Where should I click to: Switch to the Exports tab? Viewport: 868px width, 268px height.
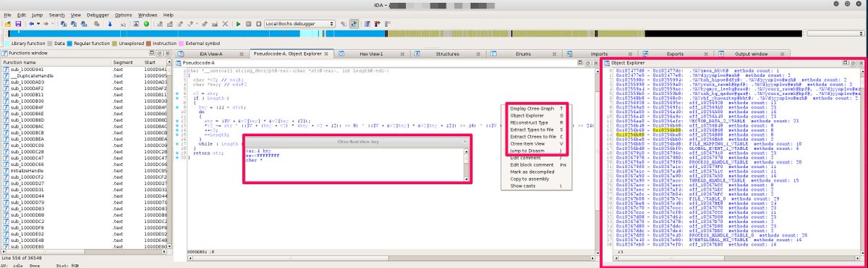click(x=675, y=54)
